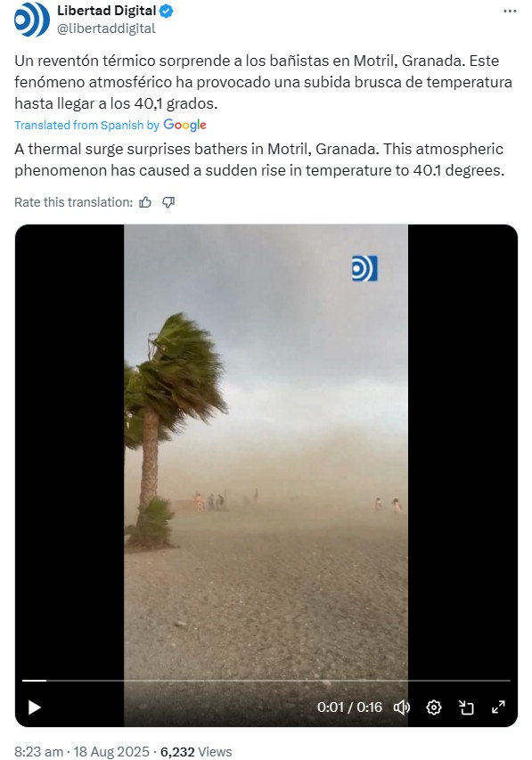Click the video frame showing the palm tree

[266, 451]
